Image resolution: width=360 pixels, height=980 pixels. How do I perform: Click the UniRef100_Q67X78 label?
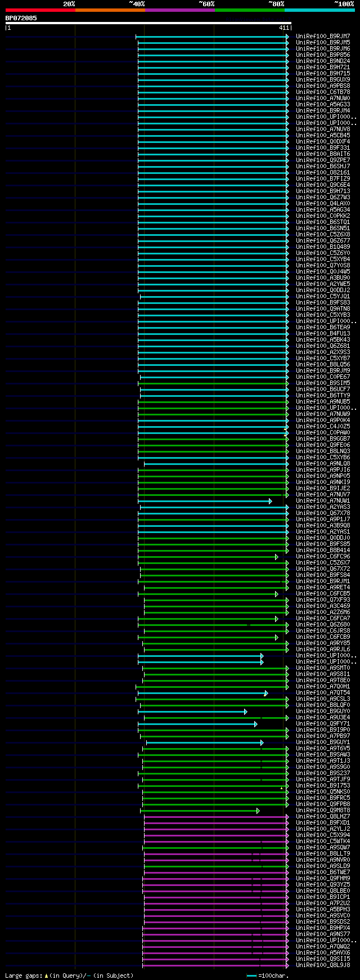pos(323,513)
